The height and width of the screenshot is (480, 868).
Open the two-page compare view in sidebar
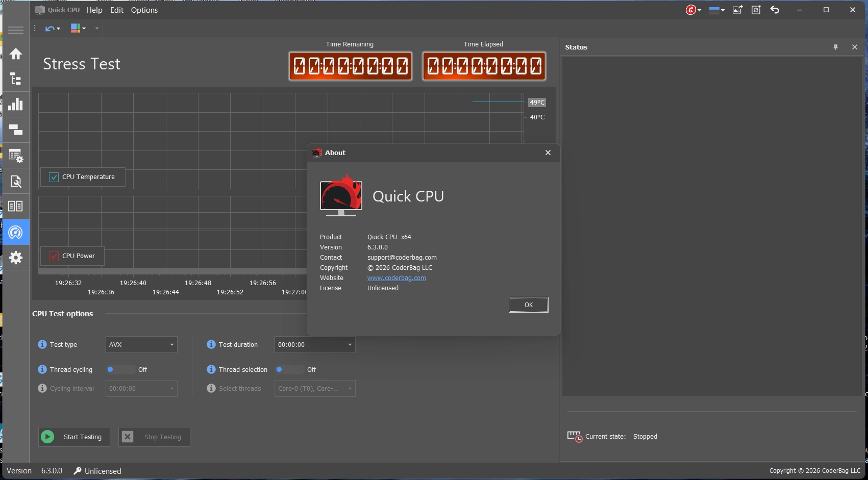pos(16,206)
